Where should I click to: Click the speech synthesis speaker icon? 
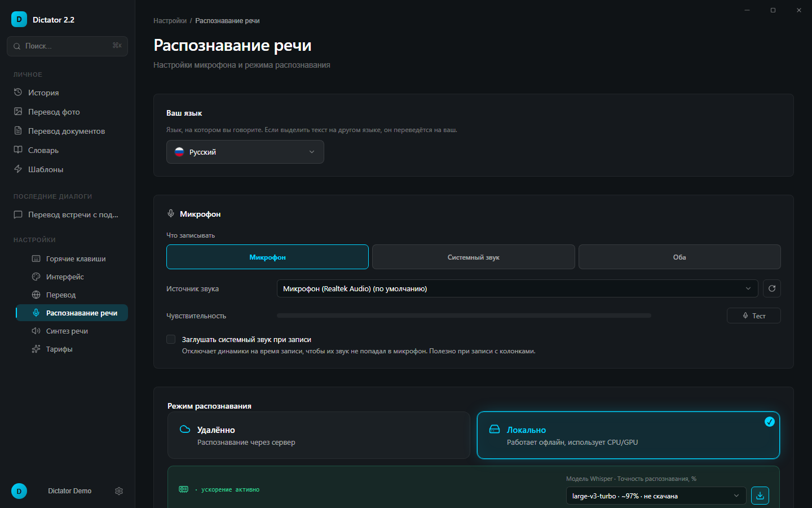pos(36,331)
